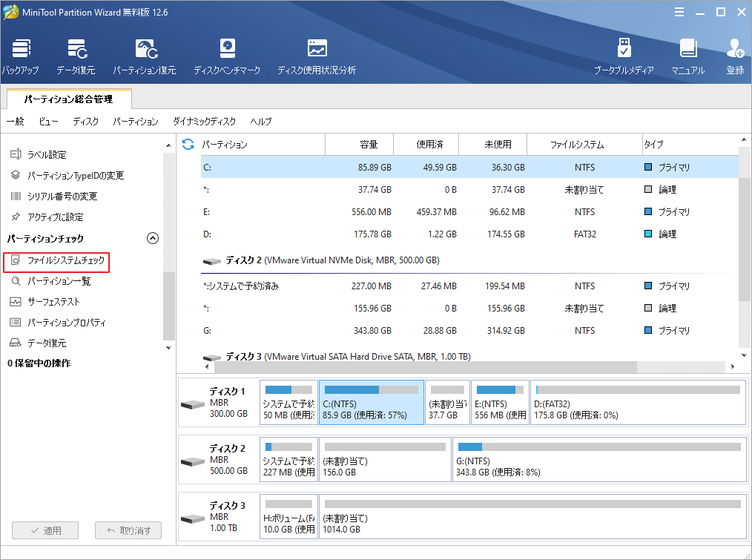Select the 1014.0 GB unallocated block
This screenshot has width=752, height=560.
pyautogui.click(x=532, y=517)
